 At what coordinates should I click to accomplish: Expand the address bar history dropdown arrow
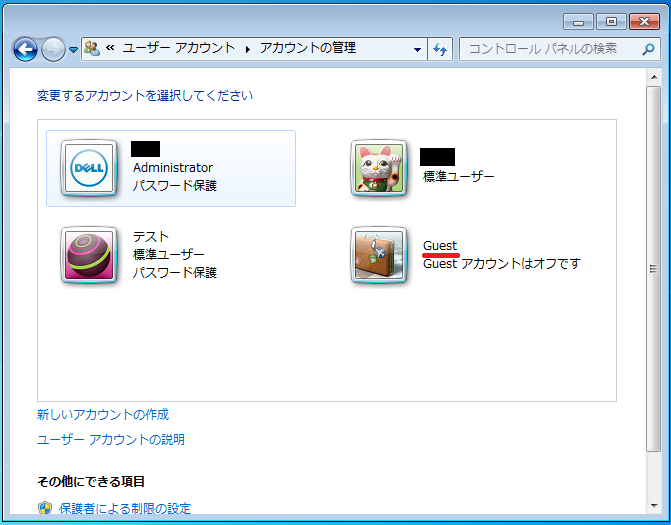[417, 50]
